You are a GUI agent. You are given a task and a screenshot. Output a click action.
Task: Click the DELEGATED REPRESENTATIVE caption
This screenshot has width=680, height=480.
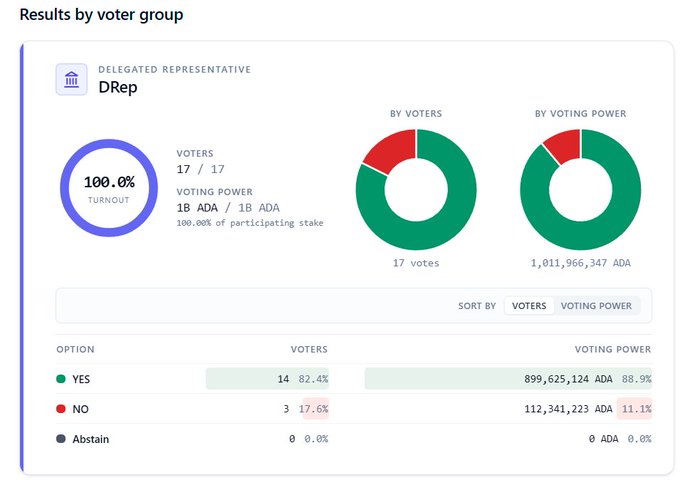pyautogui.click(x=174, y=69)
